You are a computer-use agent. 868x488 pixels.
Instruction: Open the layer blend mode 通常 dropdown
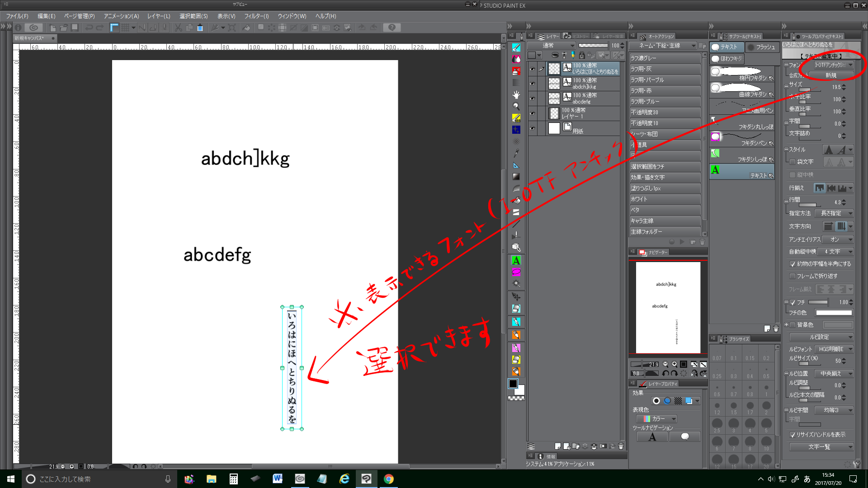coord(552,46)
